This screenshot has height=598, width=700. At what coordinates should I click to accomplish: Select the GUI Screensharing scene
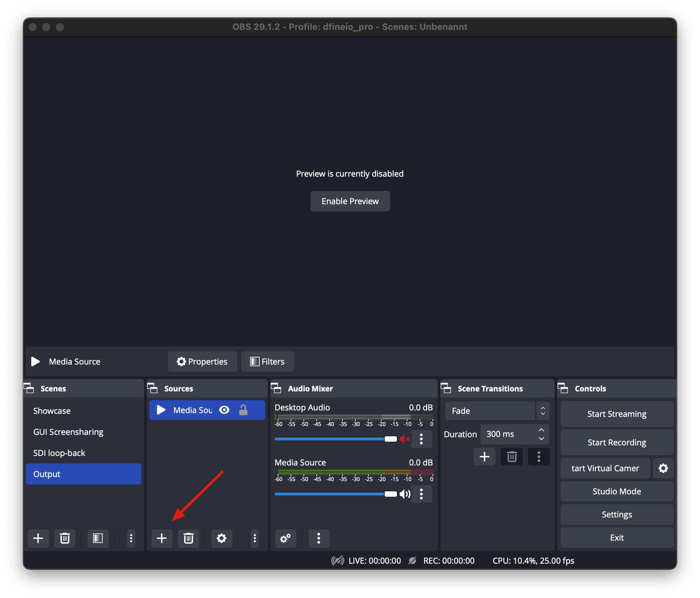[x=84, y=432]
